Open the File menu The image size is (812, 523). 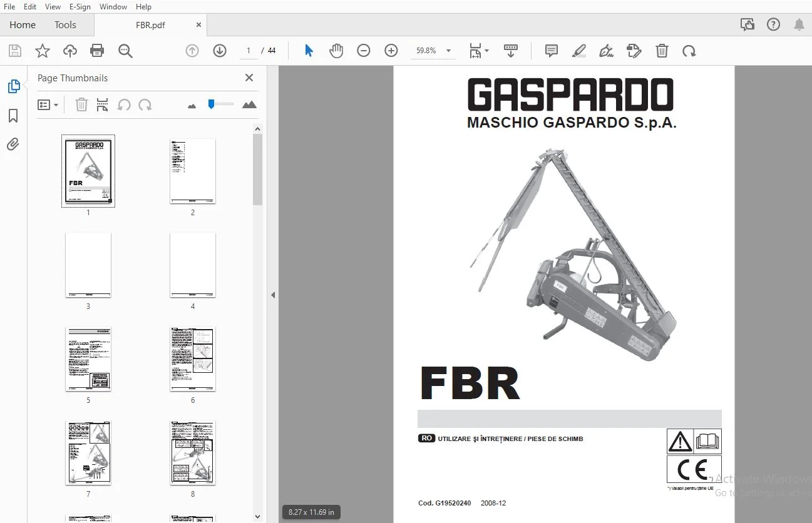9,7
